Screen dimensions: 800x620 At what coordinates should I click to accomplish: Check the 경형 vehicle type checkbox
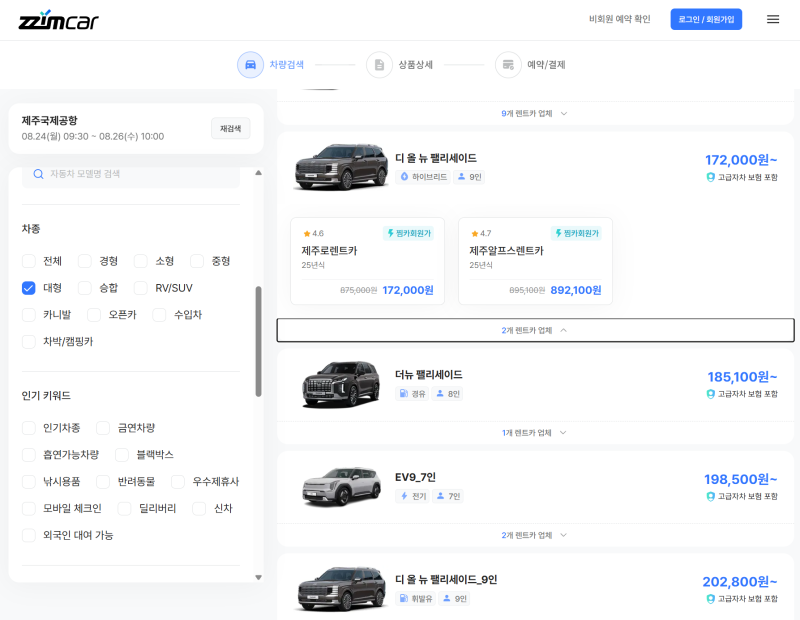[85, 261]
